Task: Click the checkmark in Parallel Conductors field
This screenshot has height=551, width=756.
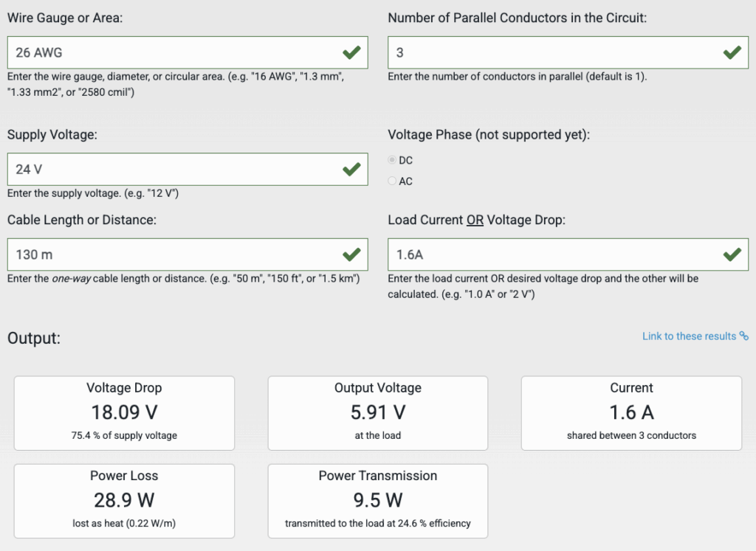Action: pos(732,52)
